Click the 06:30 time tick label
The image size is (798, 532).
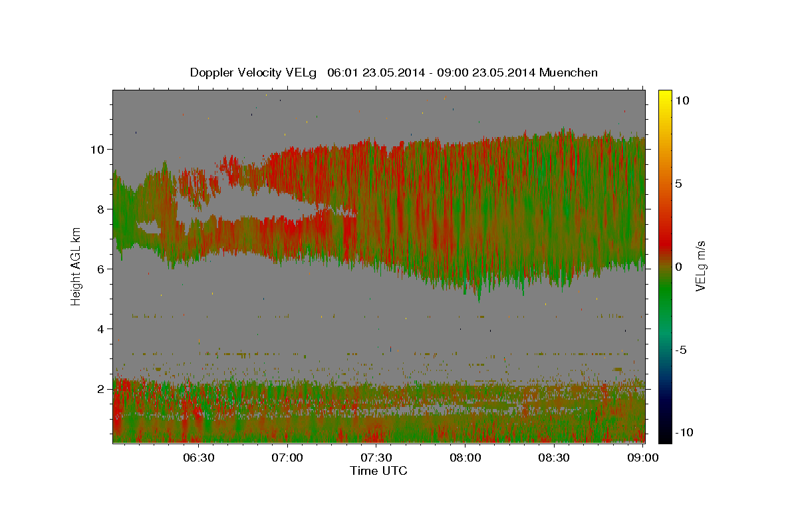tap(199, 458)
